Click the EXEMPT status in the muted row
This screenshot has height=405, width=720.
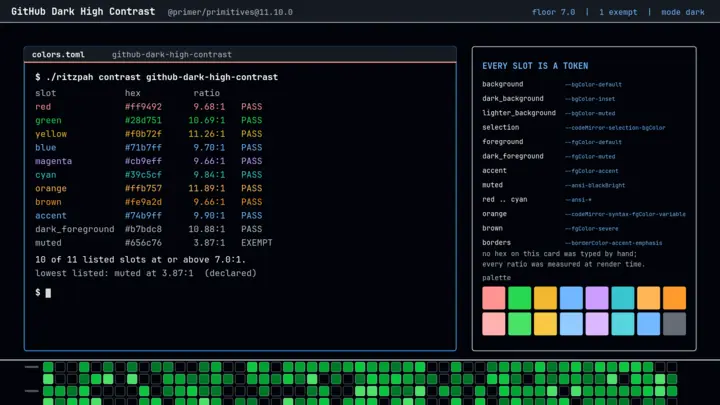coord(257,243)
